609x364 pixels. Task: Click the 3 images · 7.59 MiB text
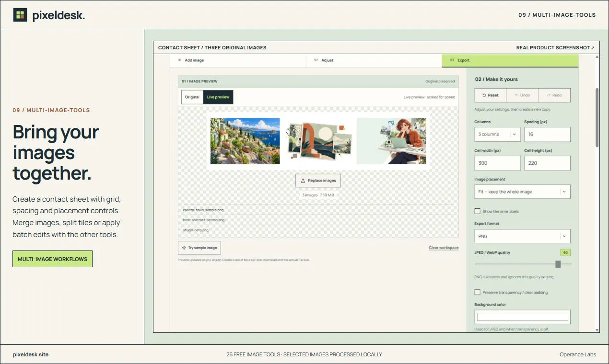click(x=318, y=195)
